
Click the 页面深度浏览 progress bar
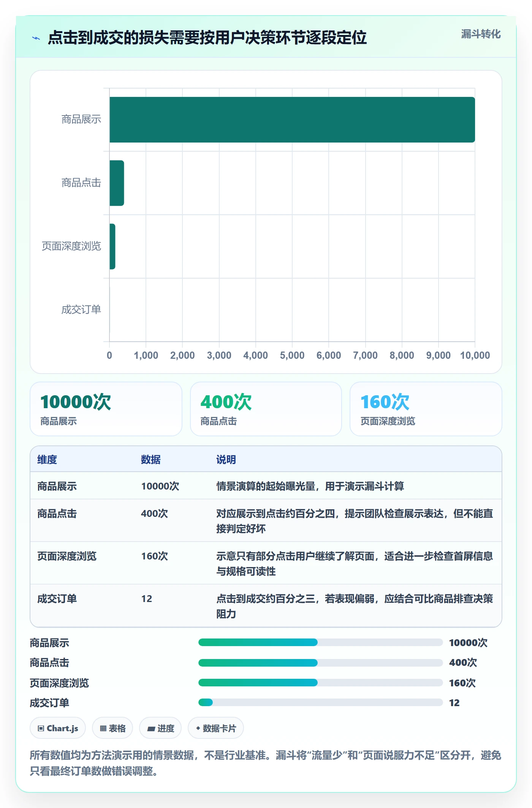(320, 683)
